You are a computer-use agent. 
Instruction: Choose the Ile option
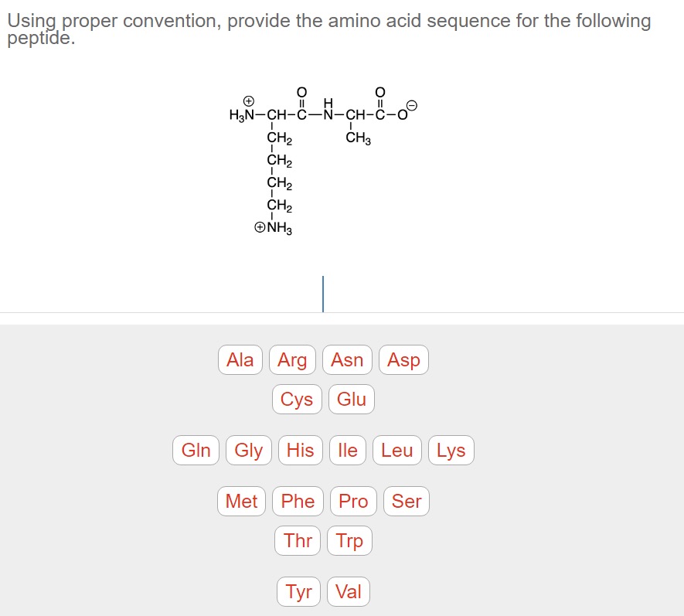[x=347, y=450]
